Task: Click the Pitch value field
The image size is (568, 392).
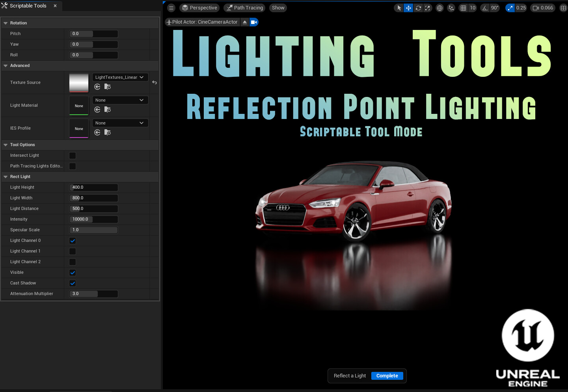Action: click(93, 34)
